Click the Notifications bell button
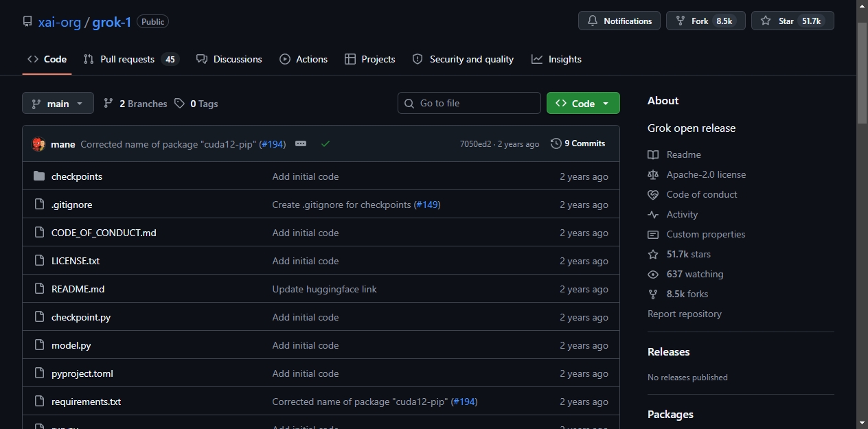 coord(619,21)
